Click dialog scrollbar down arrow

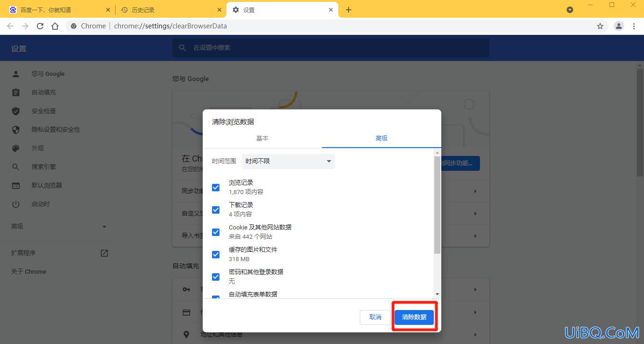pos(437,294)
